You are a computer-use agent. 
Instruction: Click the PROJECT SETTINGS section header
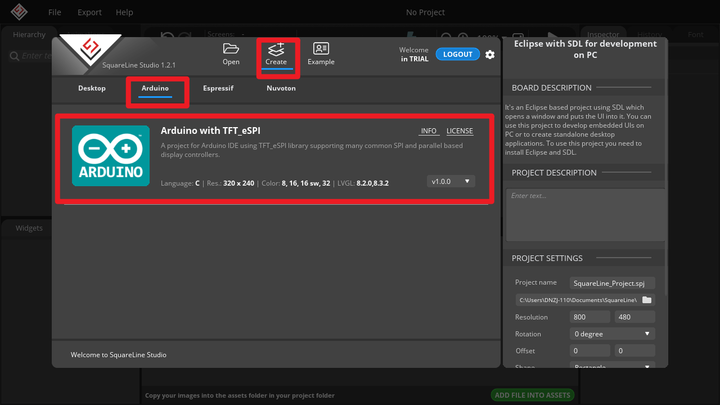pyautogui.click(x=547, y=258)
